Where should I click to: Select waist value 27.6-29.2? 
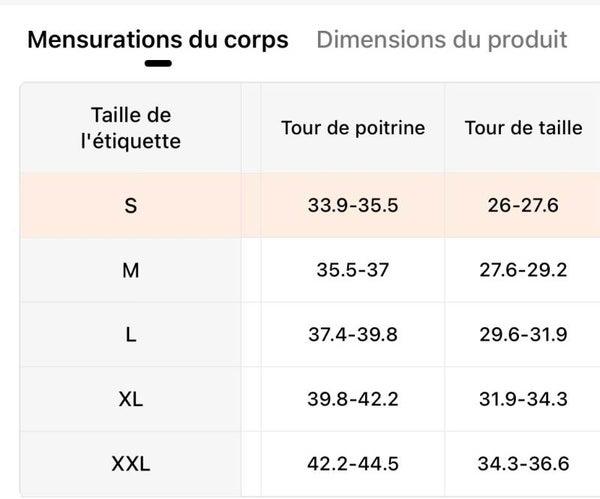(523, 270)
